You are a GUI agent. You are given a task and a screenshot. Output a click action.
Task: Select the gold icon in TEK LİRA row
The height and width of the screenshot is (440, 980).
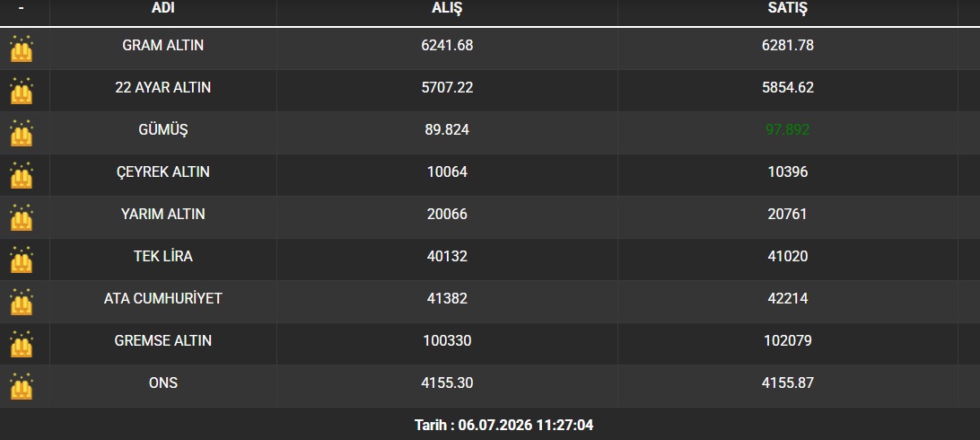point(22,260)
